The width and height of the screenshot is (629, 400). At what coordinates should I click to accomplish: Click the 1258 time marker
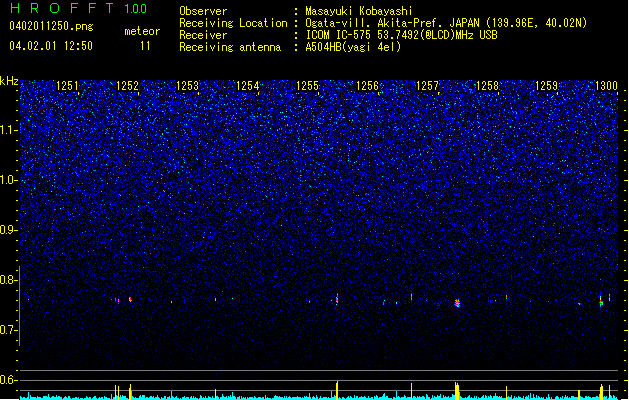[487, 86]
